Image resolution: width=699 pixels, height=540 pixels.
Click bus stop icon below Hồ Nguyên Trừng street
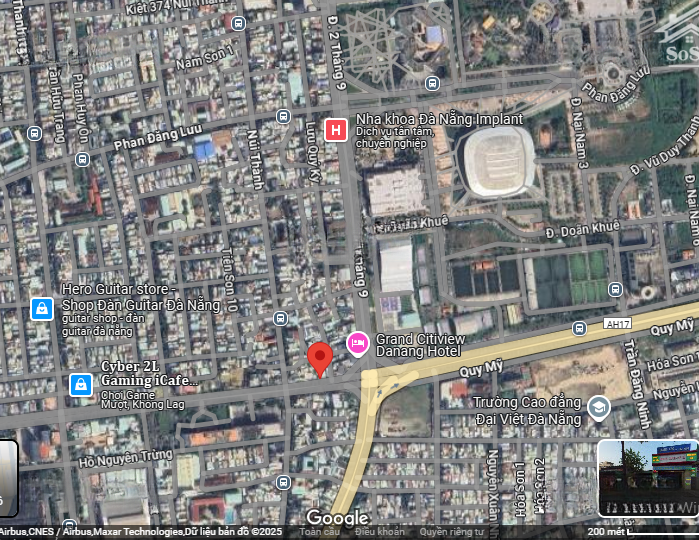point(283,482)
